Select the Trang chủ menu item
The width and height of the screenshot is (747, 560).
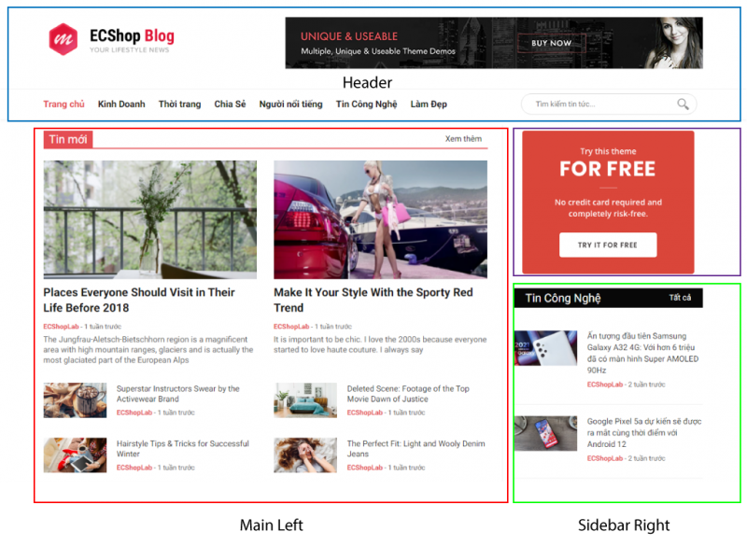point(63,104)
